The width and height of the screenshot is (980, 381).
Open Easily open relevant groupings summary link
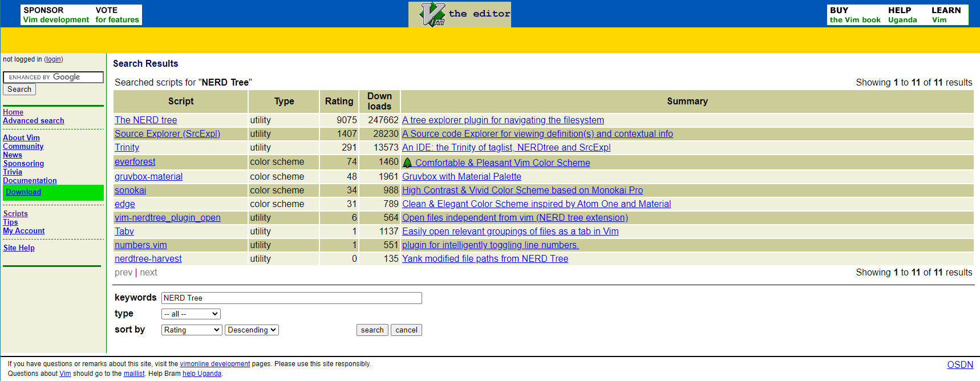(x=511, y=232)
